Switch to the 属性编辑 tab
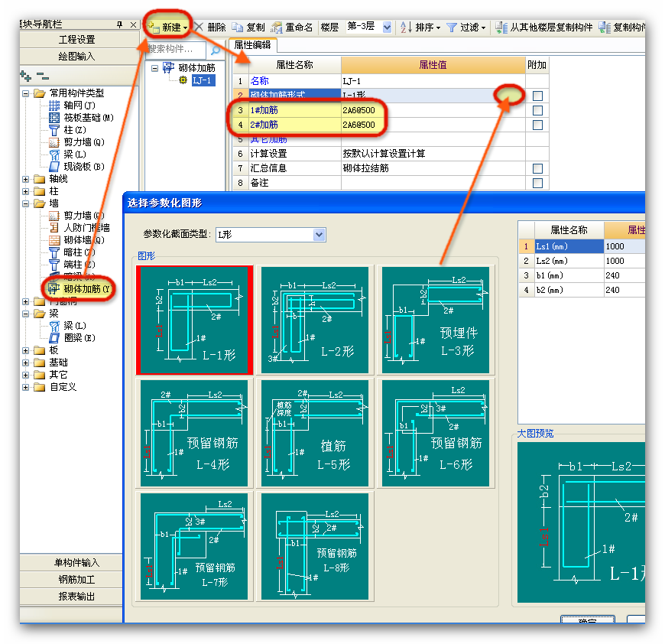The image size is (665, 644). coord(253,45)
